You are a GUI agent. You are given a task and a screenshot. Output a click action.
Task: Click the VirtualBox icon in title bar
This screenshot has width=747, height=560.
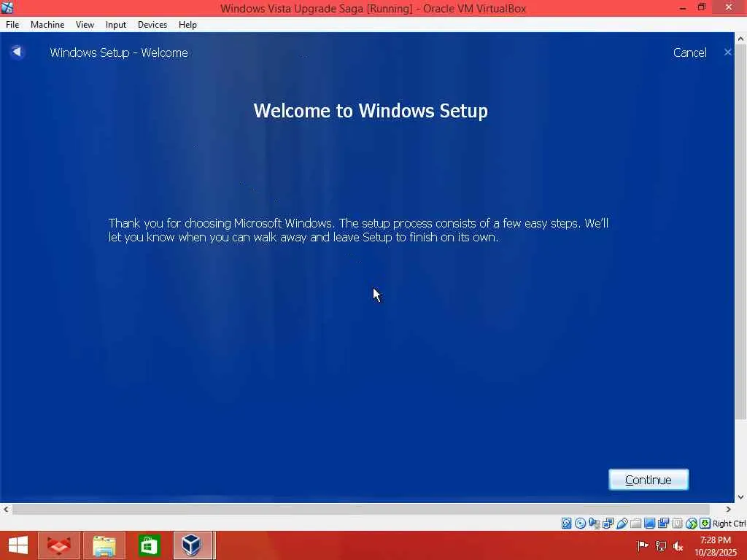point(7,7)
